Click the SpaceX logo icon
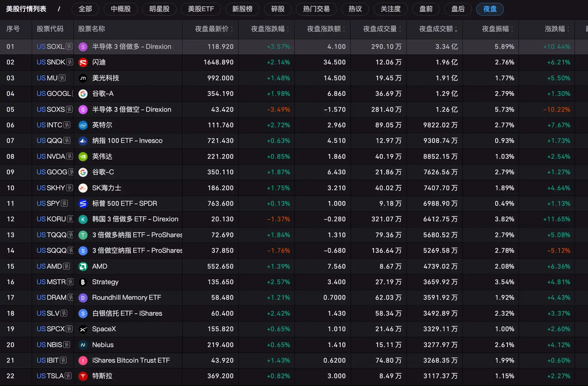588x386 pixels. (x=83, y=329)
